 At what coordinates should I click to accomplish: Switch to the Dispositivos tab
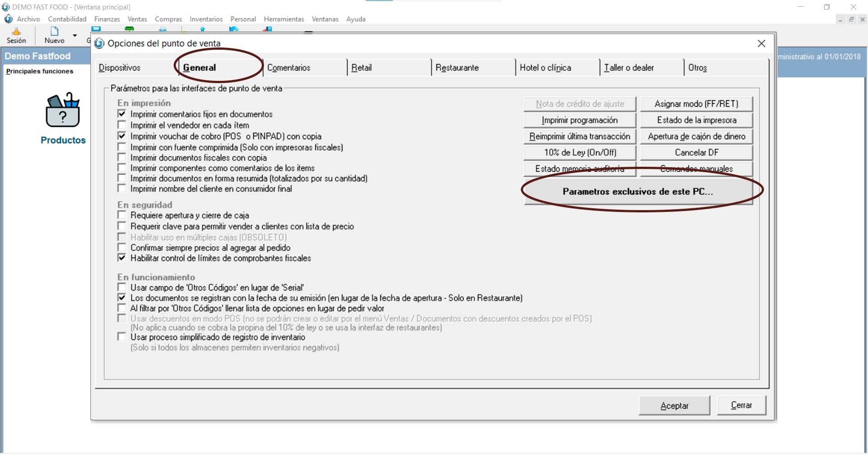pyautogui.click(x=120, y=68)
